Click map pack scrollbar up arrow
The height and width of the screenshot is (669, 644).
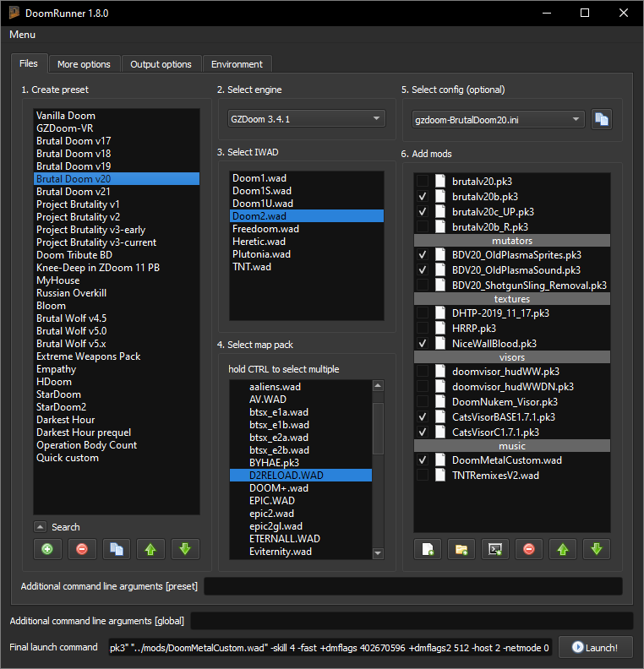(x=378, y=386)
